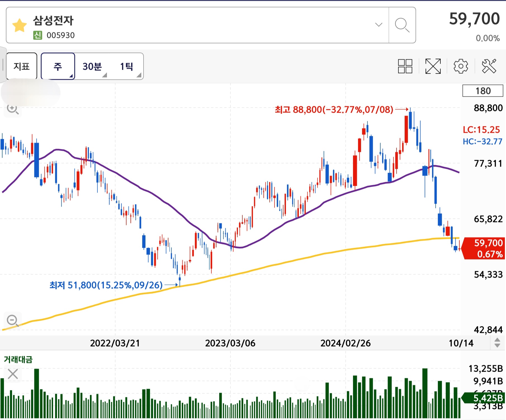Click the green 5,425B volume tag
Screen dimensions: 506x420
(484, 398)
